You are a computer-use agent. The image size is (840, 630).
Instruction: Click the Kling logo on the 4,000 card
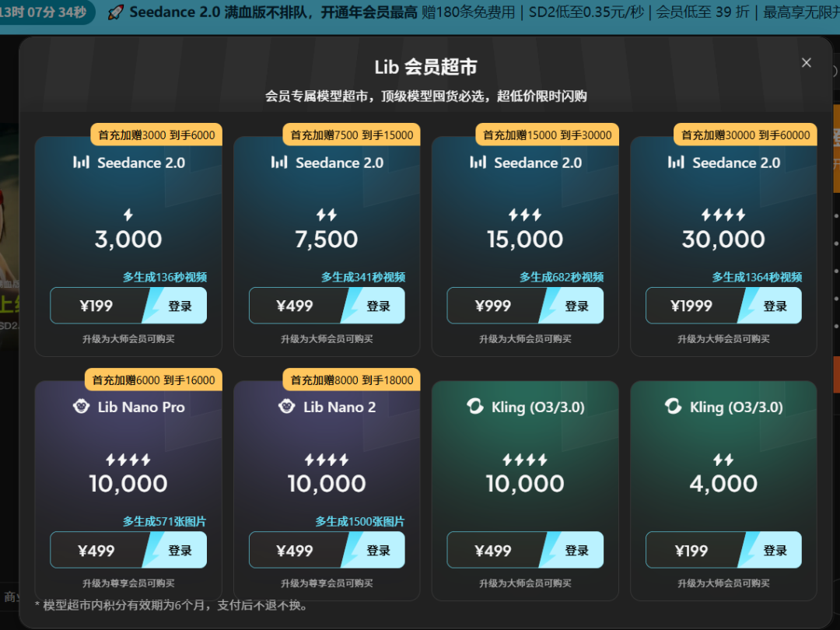tap(673, 407)
